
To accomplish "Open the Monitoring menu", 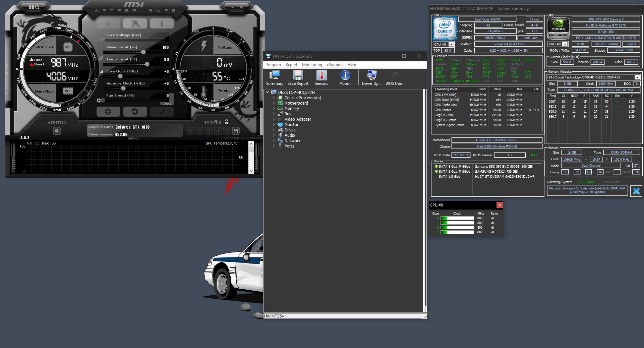I will pos(312,65).
